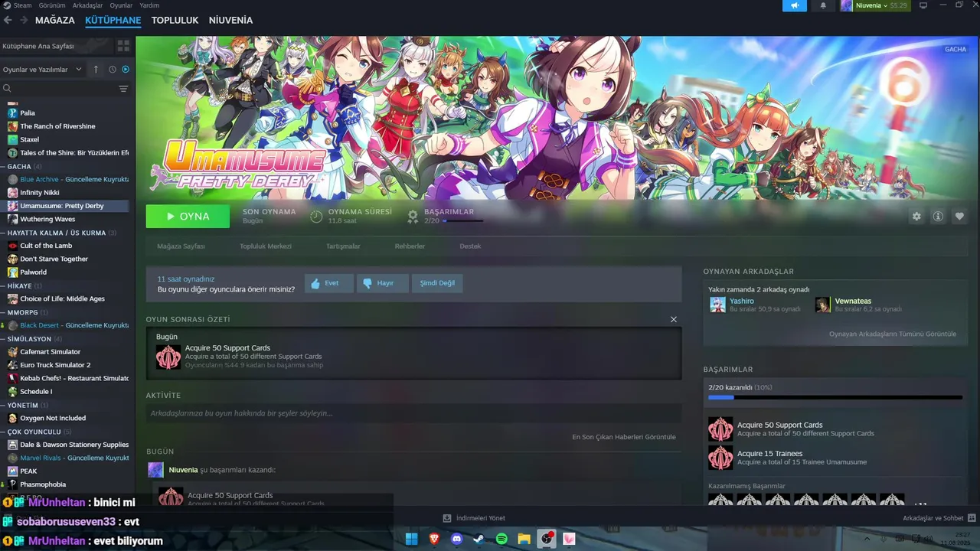Collapse the HİKAYE category
This screenshot has width=980, height=551.
[4, 285]
